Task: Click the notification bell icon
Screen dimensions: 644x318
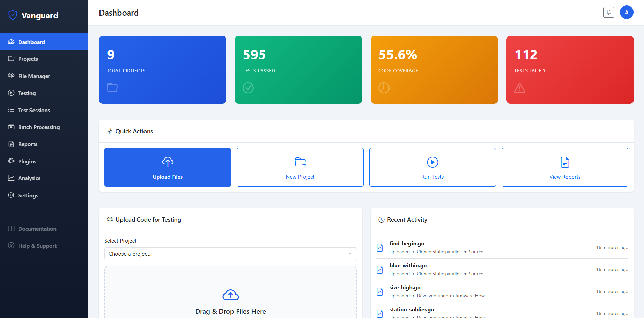Action: click(608, 13)
